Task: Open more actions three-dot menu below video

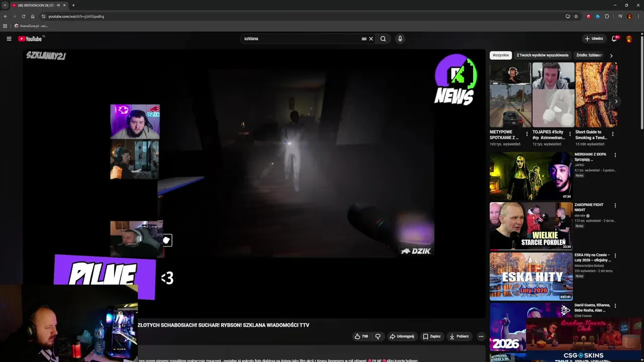Action: pyautogui.click(x=481, y=336)
